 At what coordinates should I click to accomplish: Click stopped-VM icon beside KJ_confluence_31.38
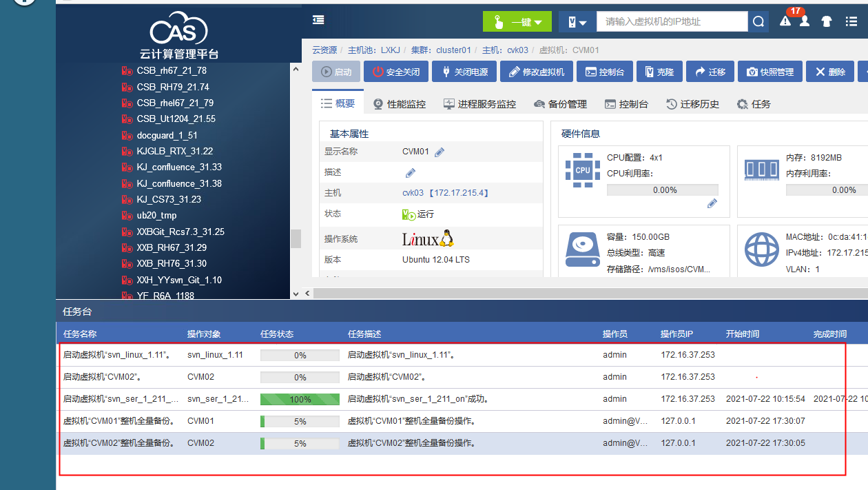click(127, 183)
